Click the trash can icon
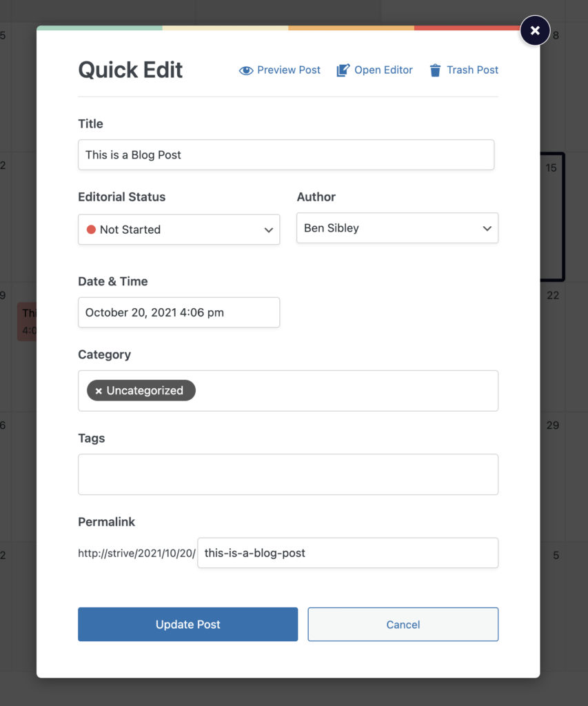Viewport: 588px width, 706px height. [x=435, y=70]
